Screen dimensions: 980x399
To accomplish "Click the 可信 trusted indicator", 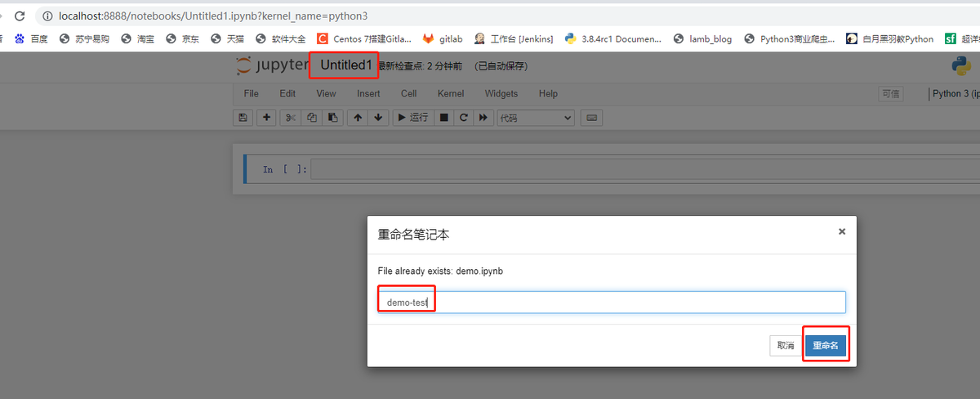I will tap(890, 94).
